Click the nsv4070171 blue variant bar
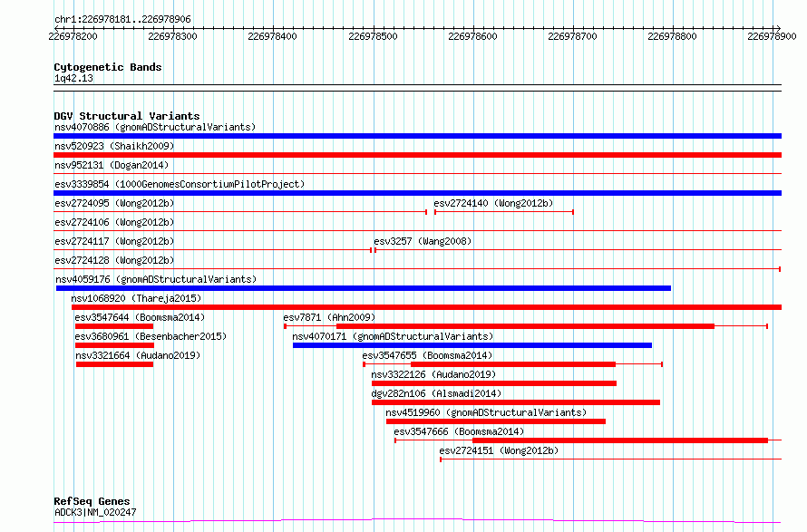 472,345
